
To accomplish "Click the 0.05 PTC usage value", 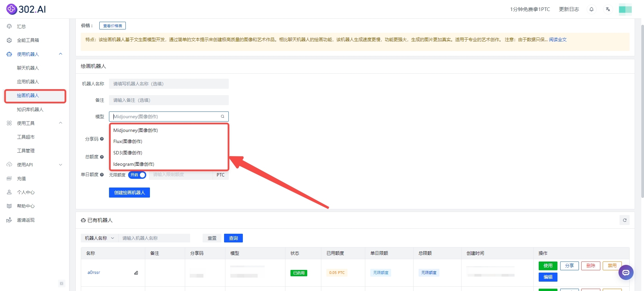I will (x=337, y=273).
